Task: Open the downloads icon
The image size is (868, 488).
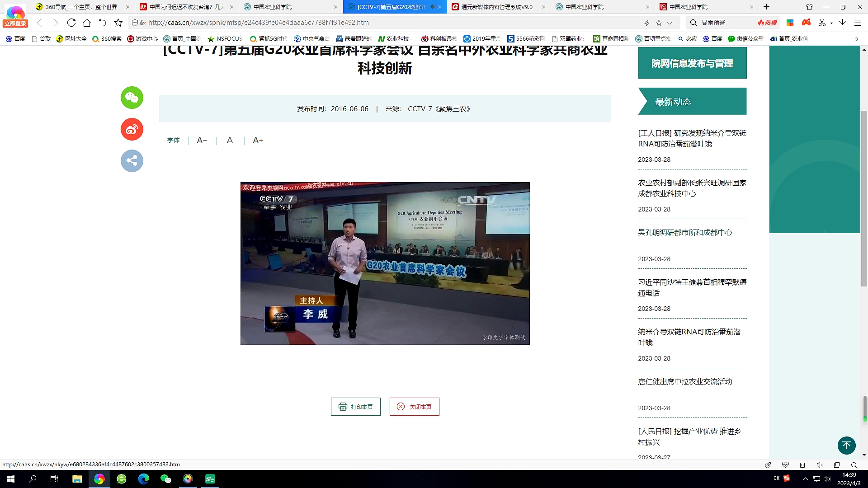Action: click(x=842, y=23)
